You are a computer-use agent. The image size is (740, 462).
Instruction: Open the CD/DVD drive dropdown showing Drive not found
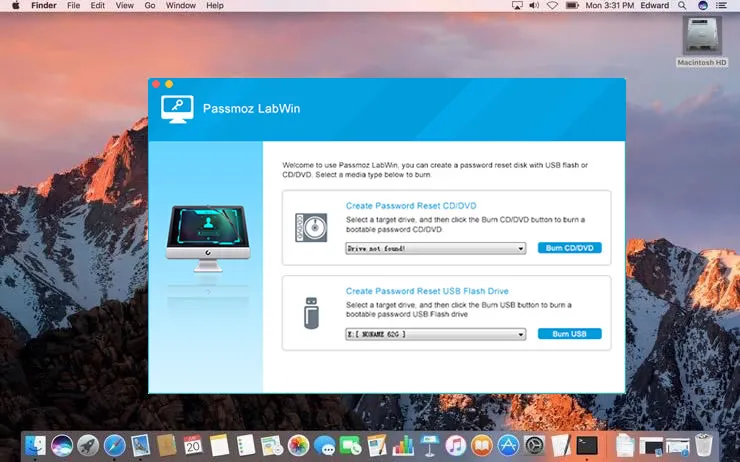[436, 248]
